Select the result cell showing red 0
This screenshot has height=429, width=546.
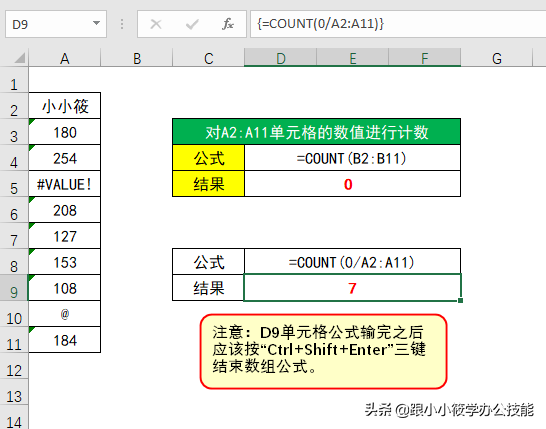click(352, 184)
